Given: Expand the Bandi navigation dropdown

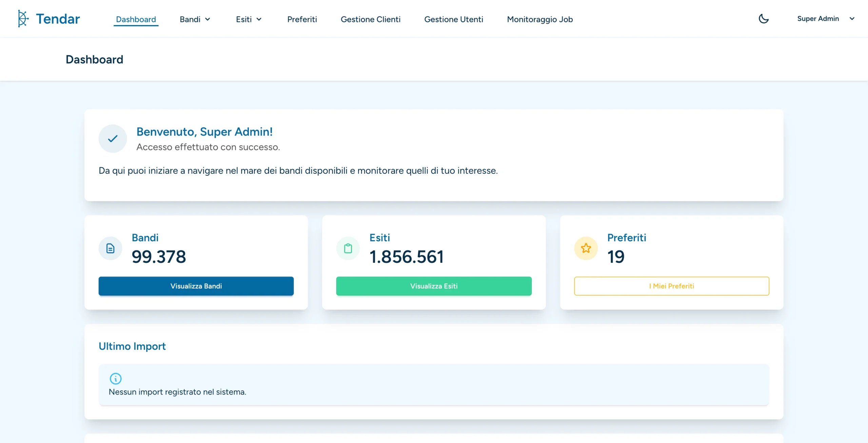Looking at the screenshot, I should pos(195,19).
